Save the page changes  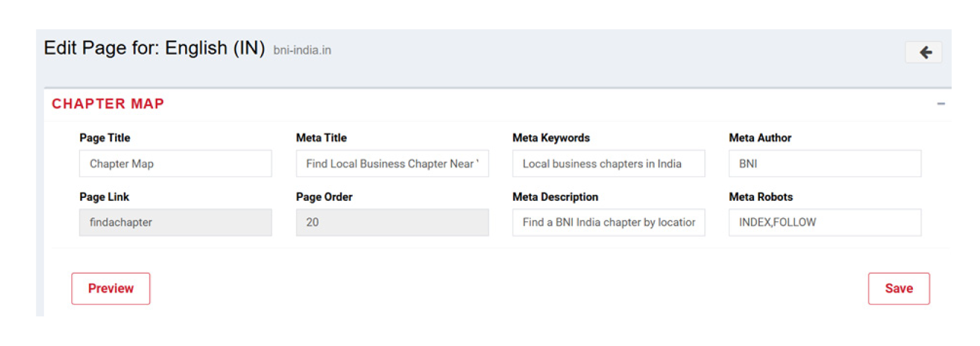click(899, 288)
